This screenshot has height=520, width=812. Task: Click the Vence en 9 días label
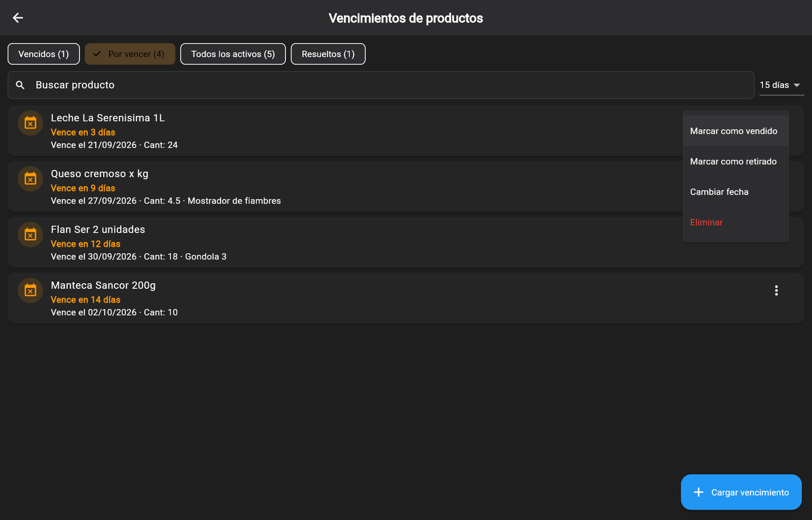[83, 188]
